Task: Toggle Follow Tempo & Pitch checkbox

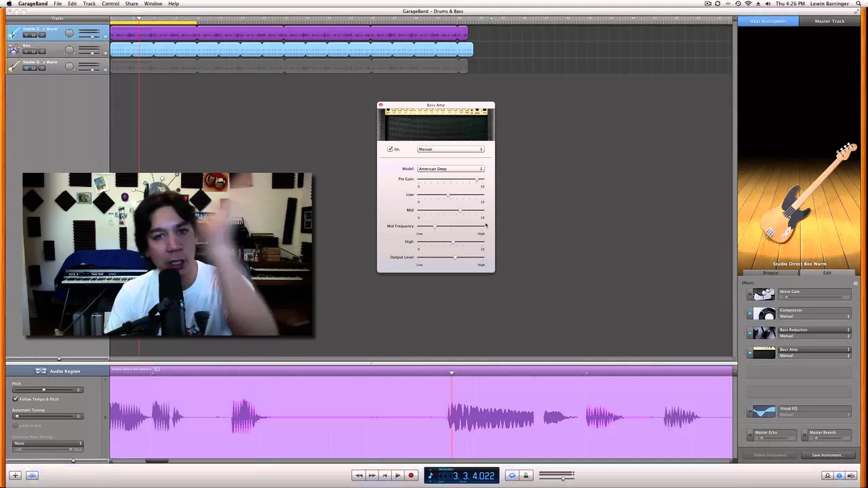Action: click(x=16, y=399)
